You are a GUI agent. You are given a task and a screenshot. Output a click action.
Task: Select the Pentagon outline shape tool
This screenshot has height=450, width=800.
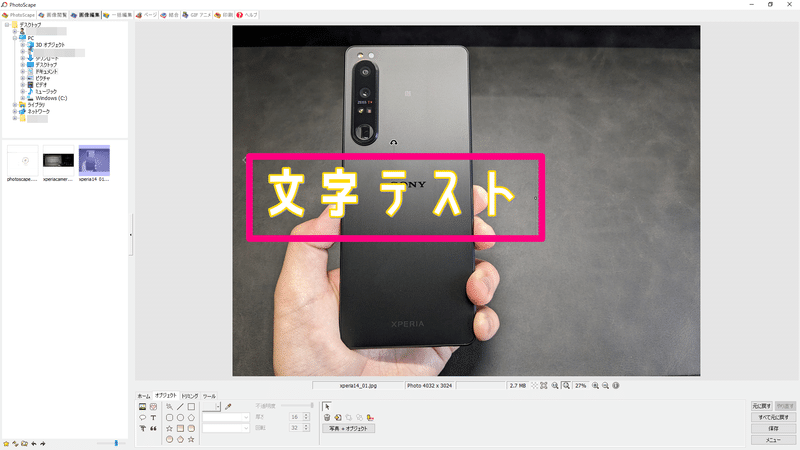191,417
